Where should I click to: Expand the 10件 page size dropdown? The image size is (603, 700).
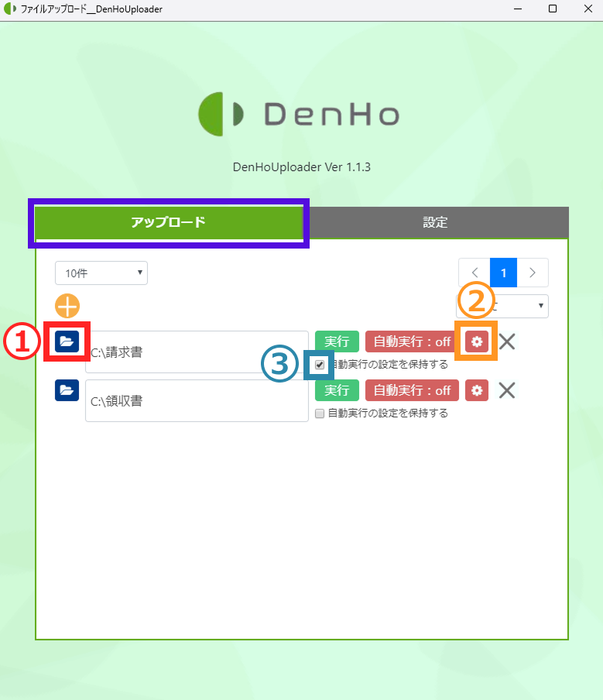tap(101, 273)
